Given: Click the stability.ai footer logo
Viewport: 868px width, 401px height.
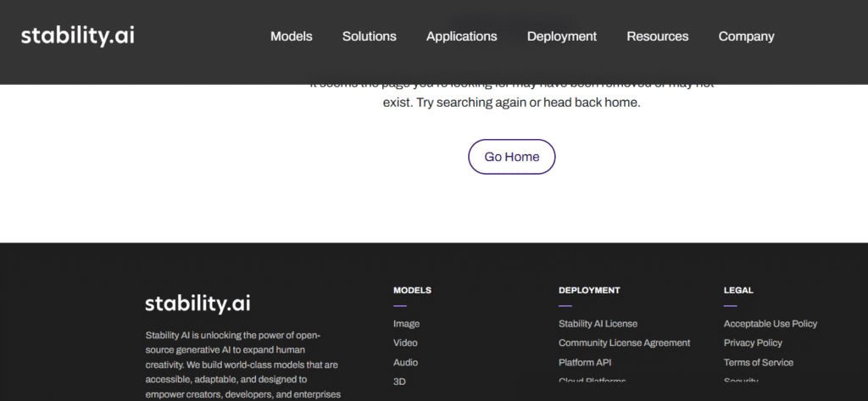Looking at the screenshot, I should [x=198, y=304].
